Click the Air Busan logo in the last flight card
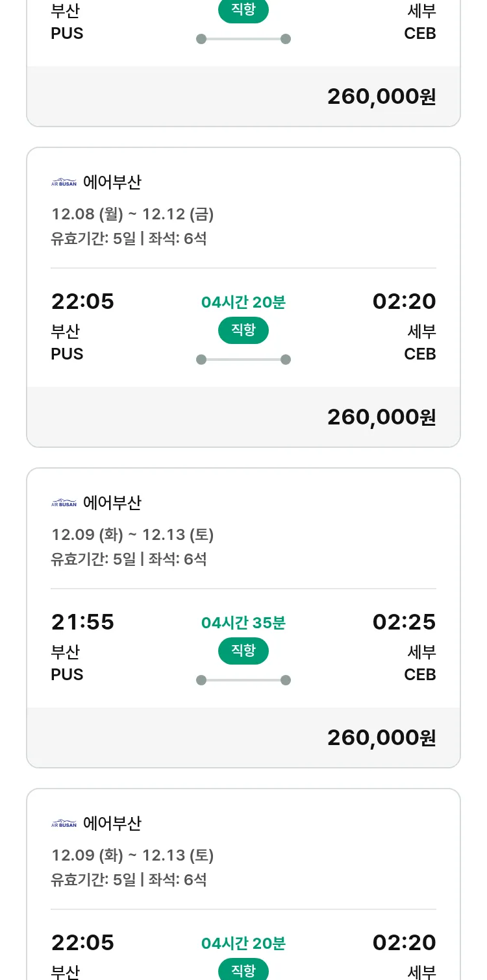The width and height of the screenshot is (487, 980). (x=64, y=824)
